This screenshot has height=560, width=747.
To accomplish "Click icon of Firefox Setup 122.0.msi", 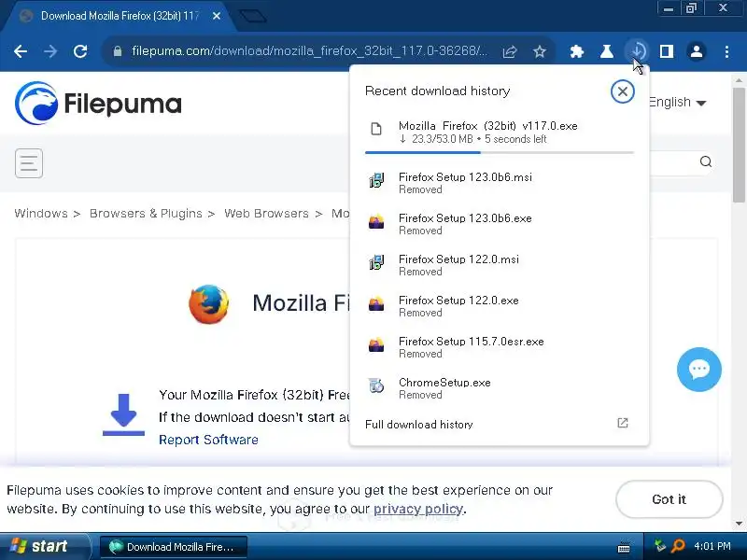I will 376,262.
